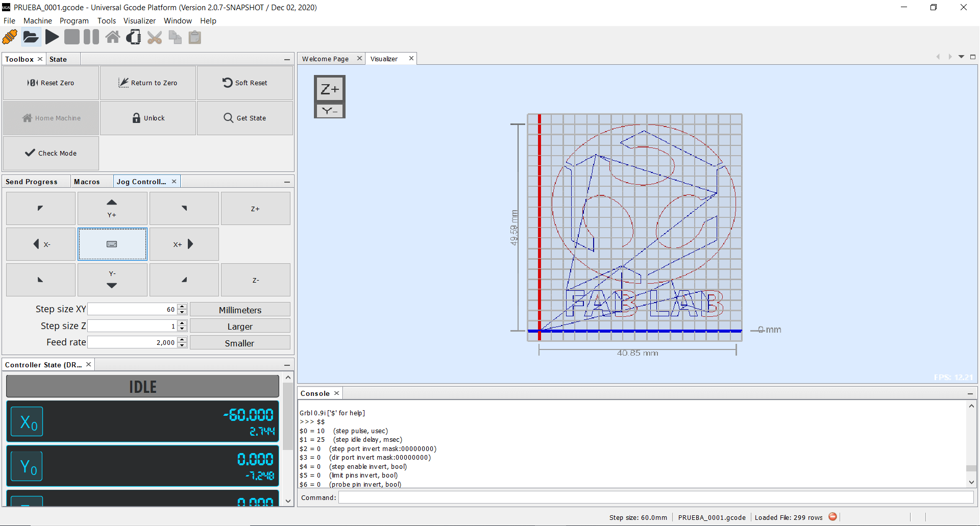Click the stop square toolbar icon
This screenshot has height=526, width=980.
(x=72, y=37)
